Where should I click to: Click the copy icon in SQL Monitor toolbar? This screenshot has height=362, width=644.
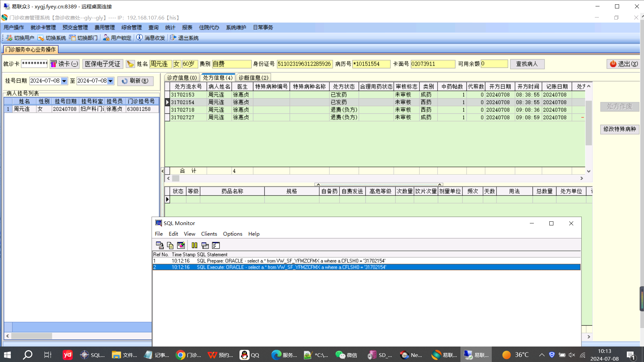coord(170,245)
